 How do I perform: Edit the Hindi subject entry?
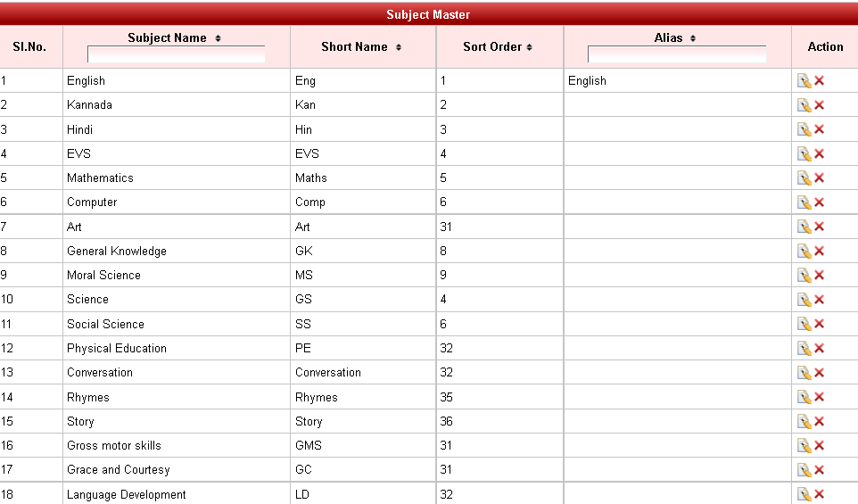pos(804,129)
